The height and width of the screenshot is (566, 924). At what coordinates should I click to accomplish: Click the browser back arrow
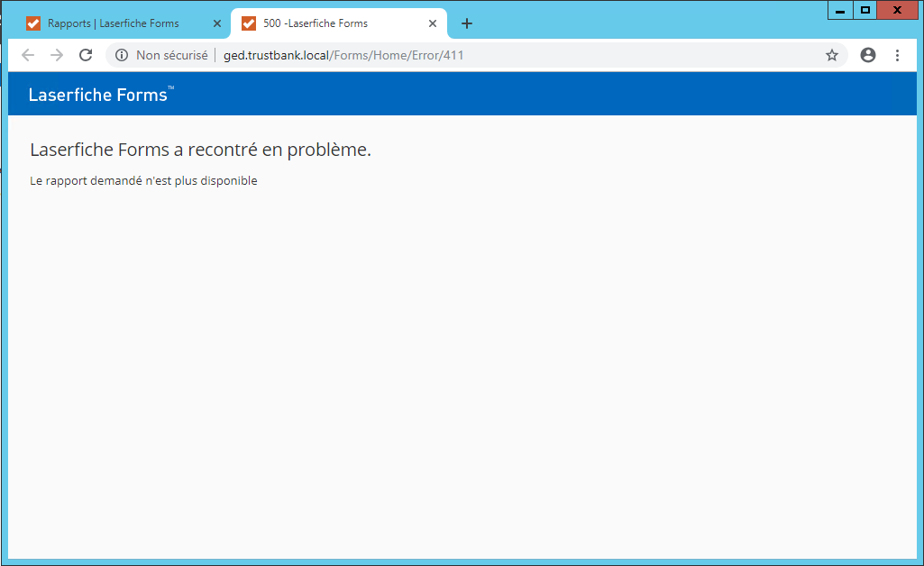coord(28,55)
